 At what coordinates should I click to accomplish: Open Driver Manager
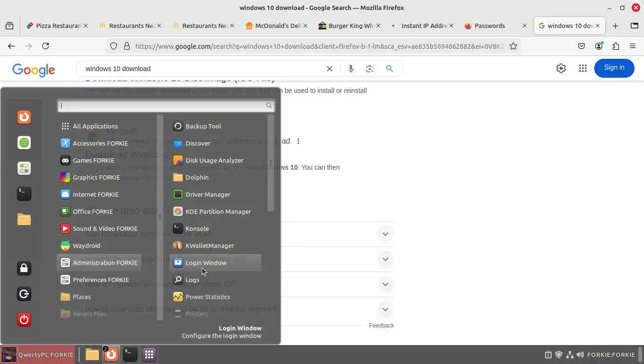coord(215,194)
